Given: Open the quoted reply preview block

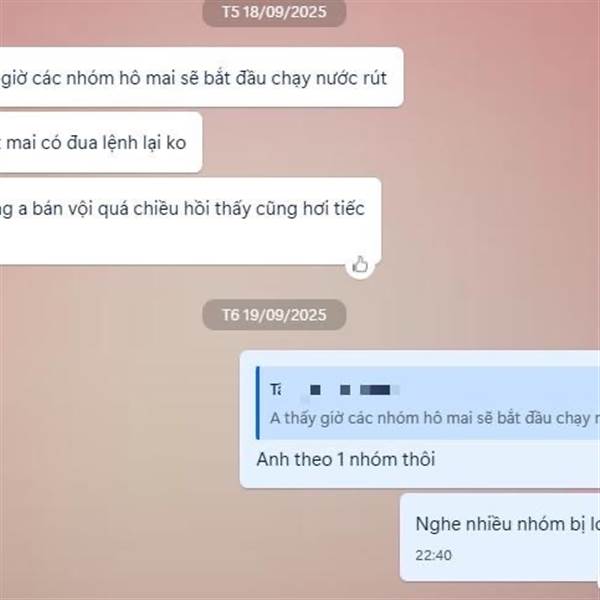Looking at the screenshot, I should click(428, 403).
